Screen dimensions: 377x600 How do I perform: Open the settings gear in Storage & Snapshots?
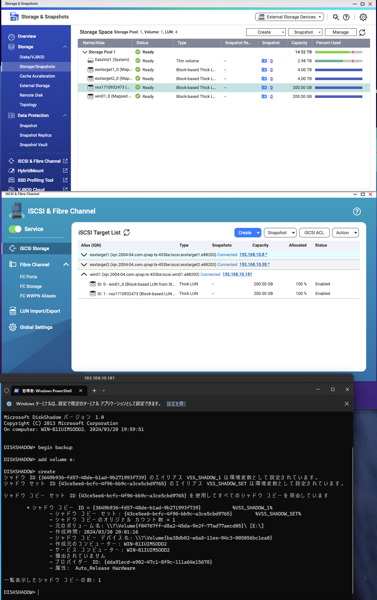pyautogui.click(x=363, y=17)
